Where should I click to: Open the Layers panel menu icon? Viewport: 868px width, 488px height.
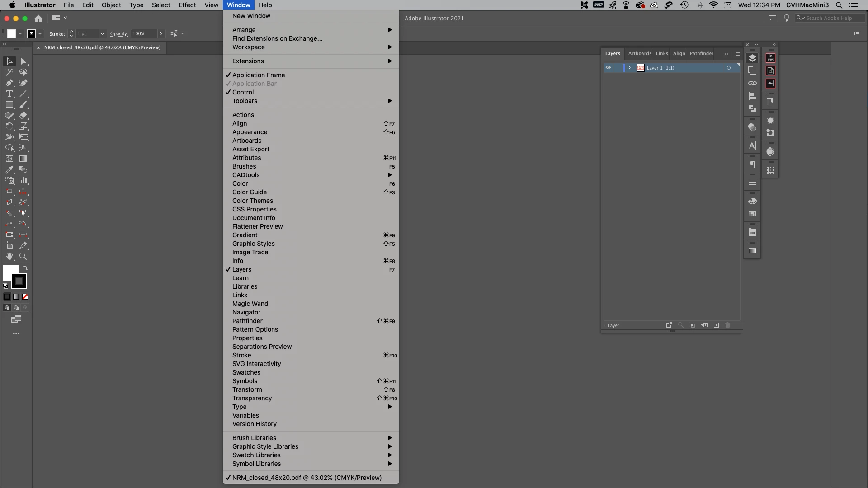point(738,54)
